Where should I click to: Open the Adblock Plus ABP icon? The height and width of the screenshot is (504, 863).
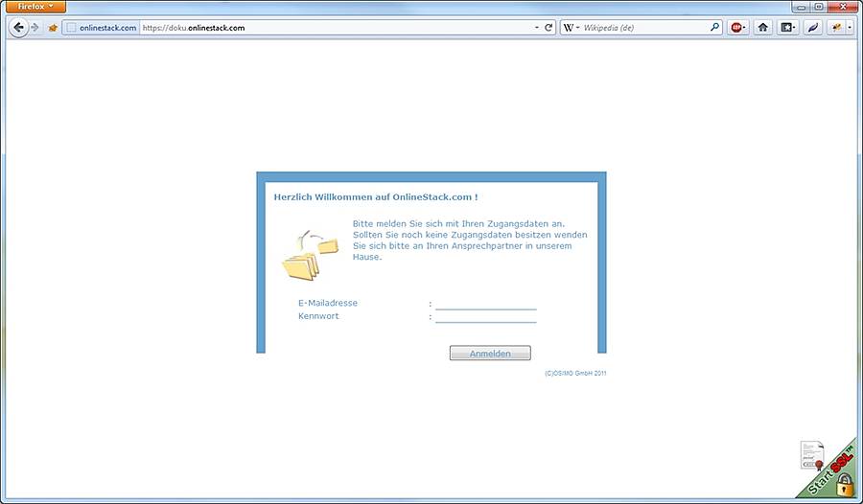(737, 27)
